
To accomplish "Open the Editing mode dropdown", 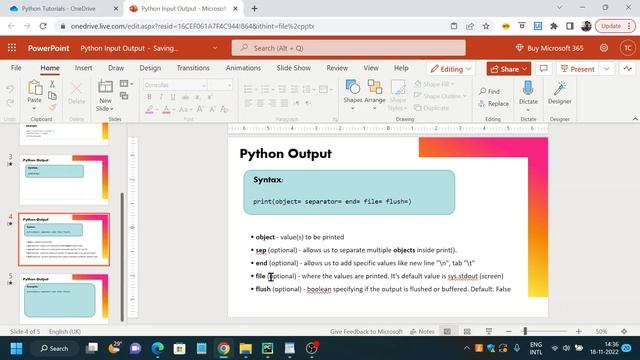I will click(x=451, y=69).
